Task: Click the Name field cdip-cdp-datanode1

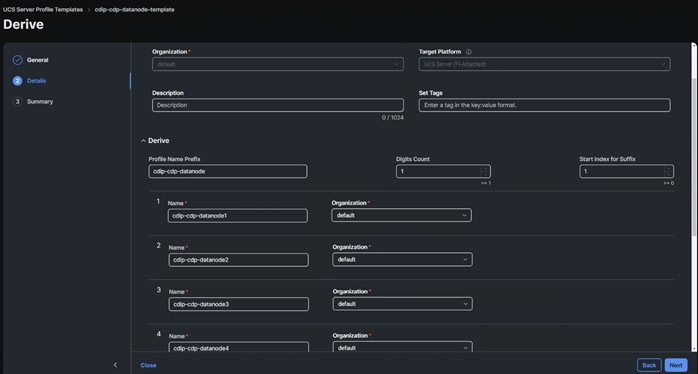Action: pyautogui.click(x=238, y=216)
